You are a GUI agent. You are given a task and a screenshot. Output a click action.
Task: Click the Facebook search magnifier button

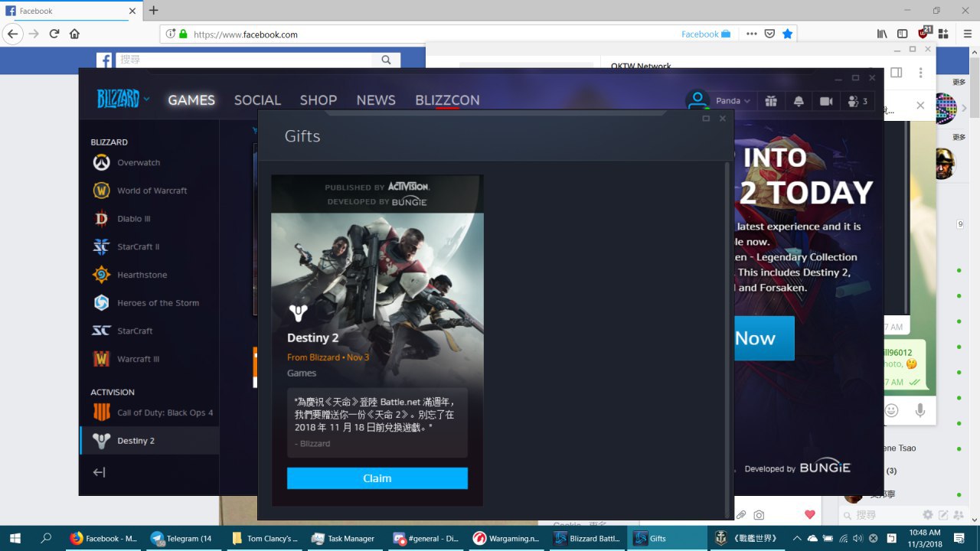tap(385, 60)
